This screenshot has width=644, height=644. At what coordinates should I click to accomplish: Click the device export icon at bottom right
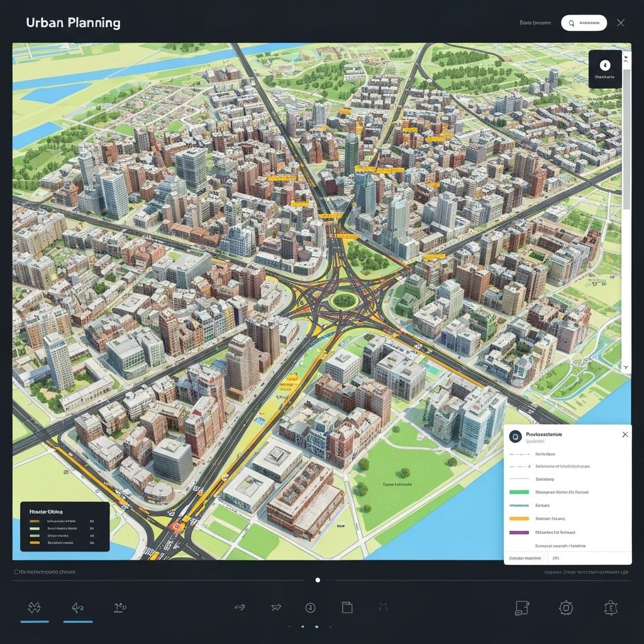522,607
